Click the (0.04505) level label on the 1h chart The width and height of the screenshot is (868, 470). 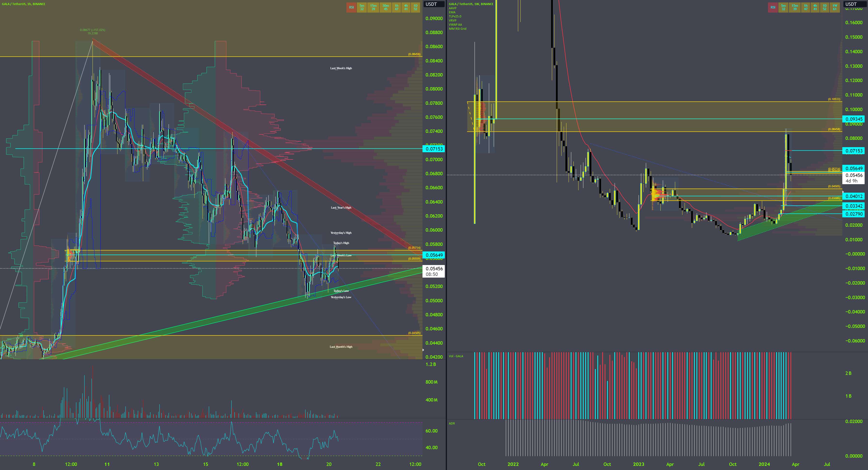[414, 333]
